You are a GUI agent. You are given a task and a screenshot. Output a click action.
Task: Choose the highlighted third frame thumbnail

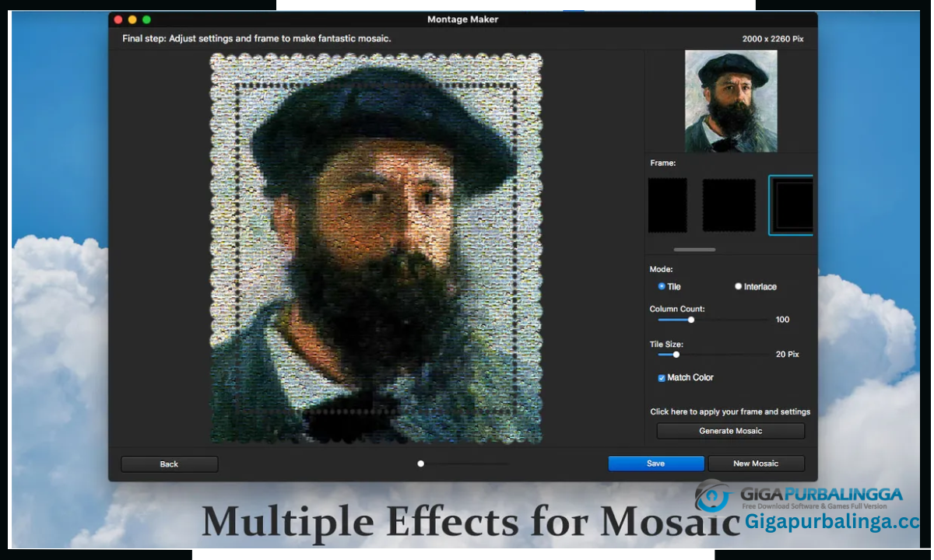point(791,205)
